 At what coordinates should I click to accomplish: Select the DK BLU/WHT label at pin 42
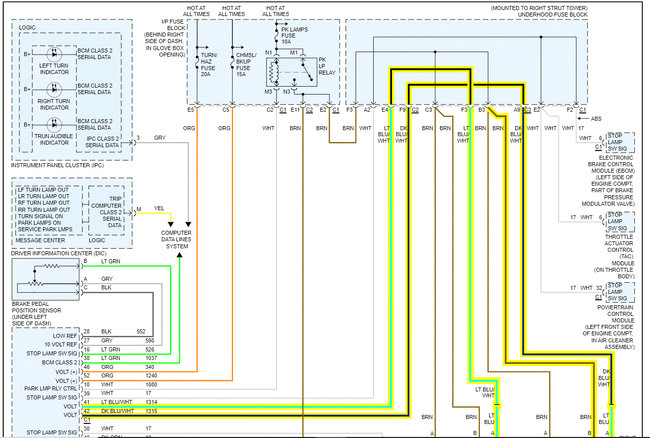point(117,411)
